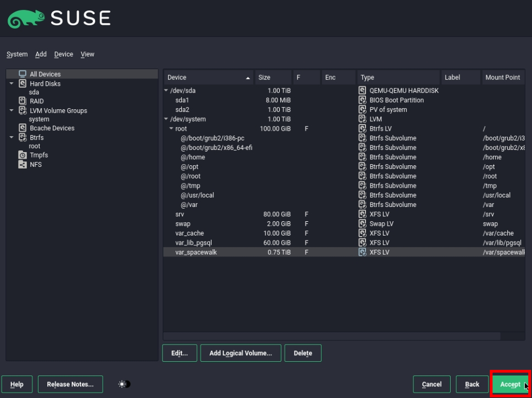Click the RAID icon in sidebar
Screen dimensions: 532x398
click(x=23, y=101)
